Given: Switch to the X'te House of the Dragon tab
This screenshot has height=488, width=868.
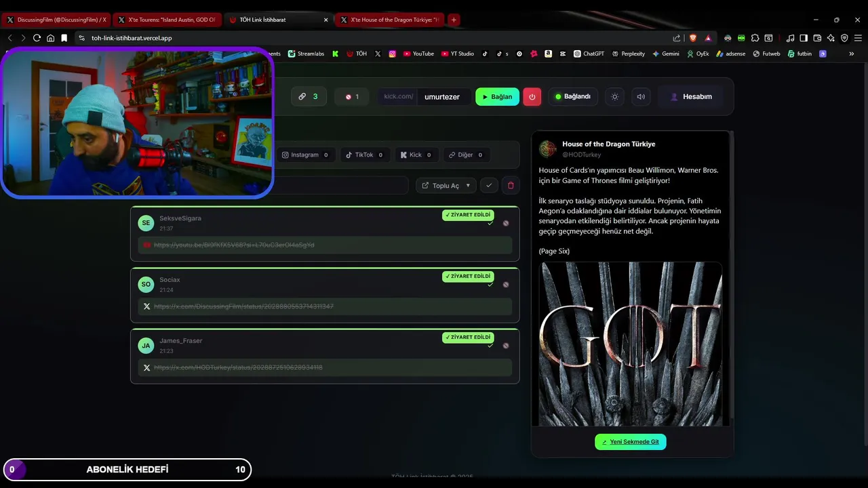Looking at the screenshot, I should click(x=391, y=20).
